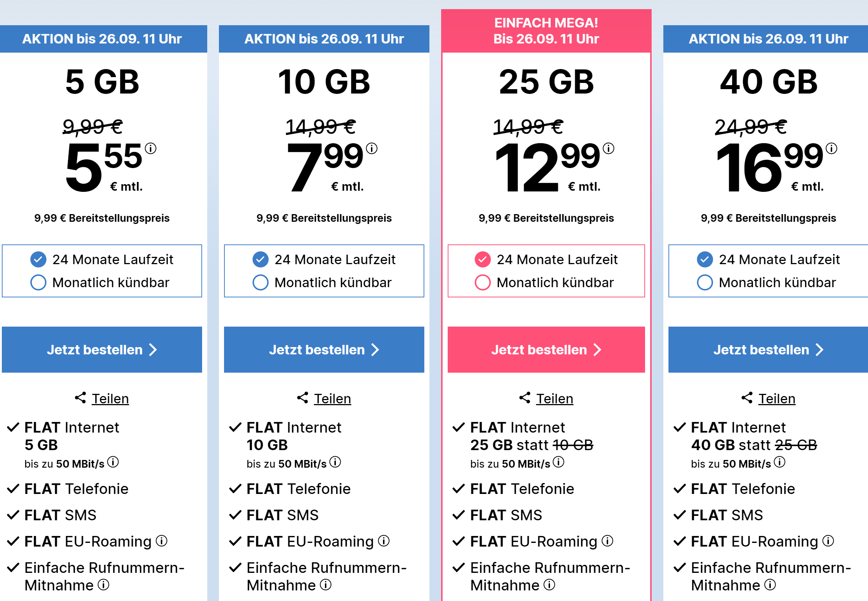Screen dimensions: 868x601
Task: Select Monatlich kündbar for the 25 GB plan
Action: pos(482,282)
